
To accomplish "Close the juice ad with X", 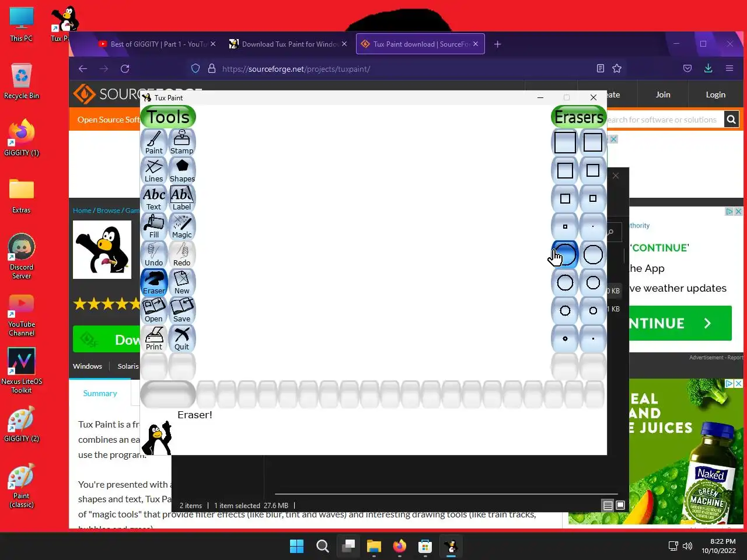I will pos(738,383).
